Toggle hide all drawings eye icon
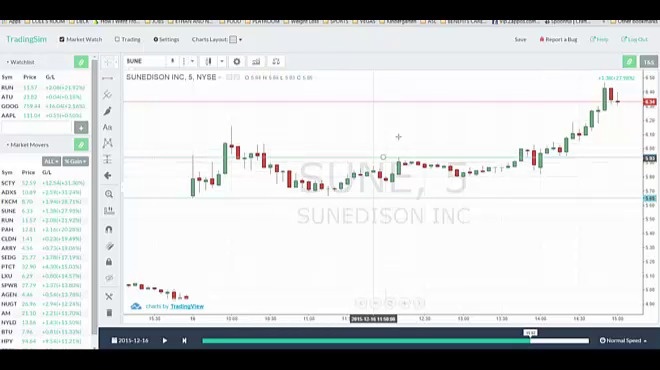660x370 pixels. tap(109, 278)
